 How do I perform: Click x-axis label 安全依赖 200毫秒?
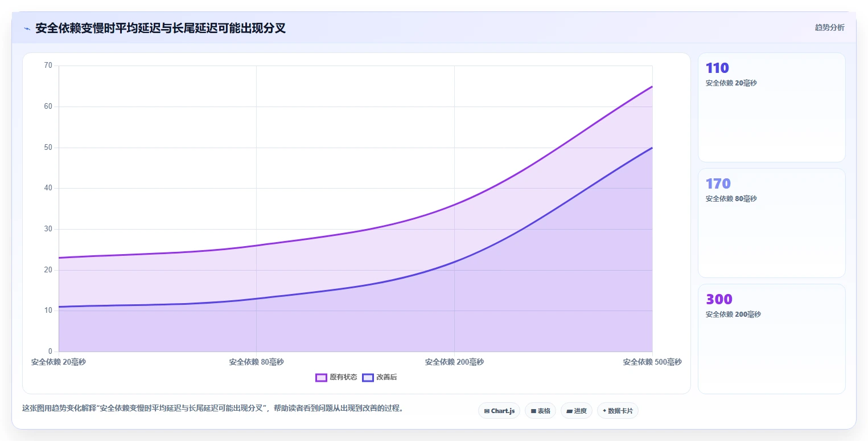[x=454, y=362]
